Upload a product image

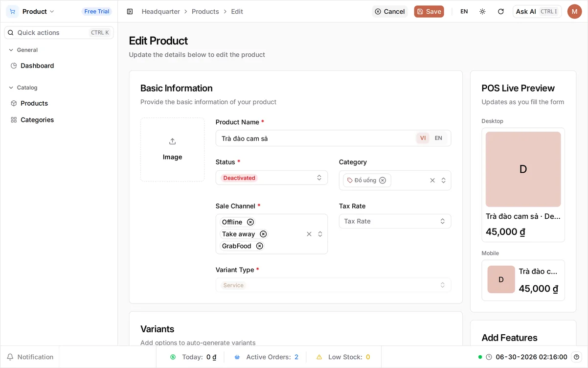point(172,149)
